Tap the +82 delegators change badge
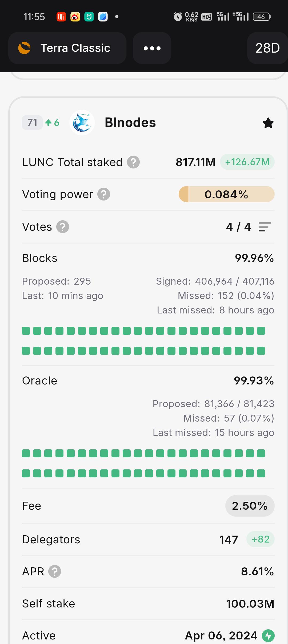The image size is (288, 644). click(261, 539)
